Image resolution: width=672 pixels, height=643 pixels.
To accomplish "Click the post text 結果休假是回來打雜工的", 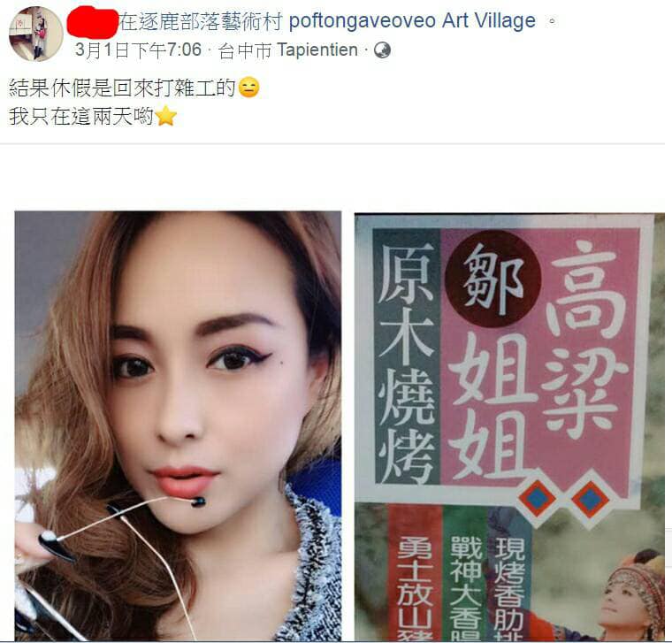I will (123, 88).
